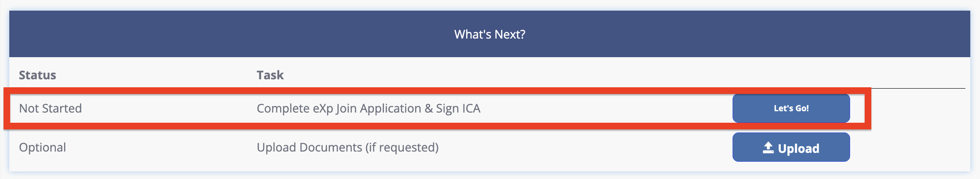Screen dimensions: 980x179
Task: Click the Upload button label
Action: click(x=798, y=148)
